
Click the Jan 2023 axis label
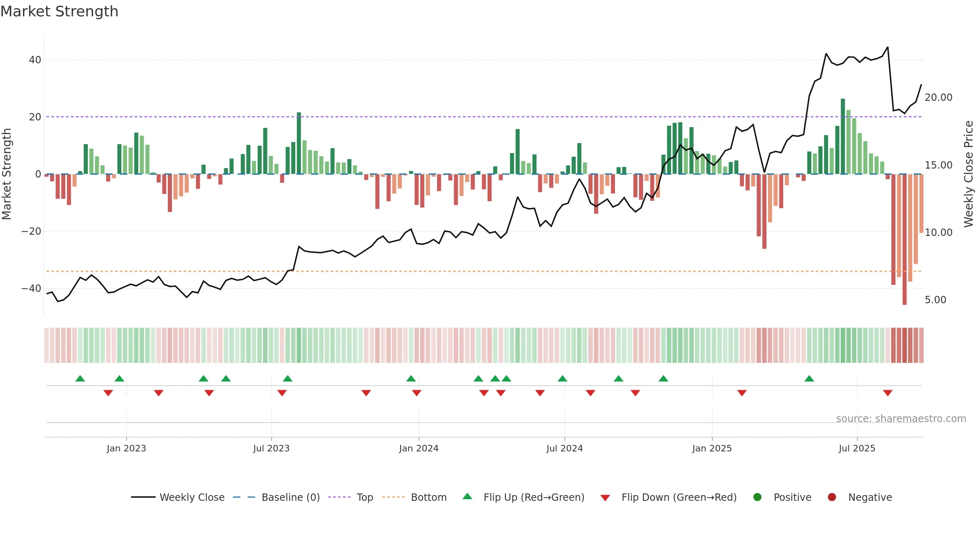tap(127, 448)
